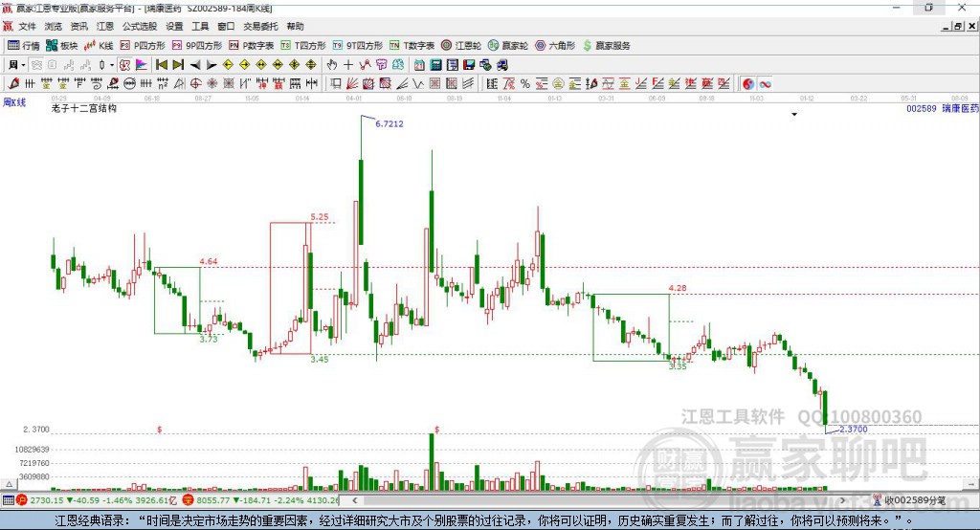The image size is (980, 530).
Task: Select the Gann fan lines tool
Action: pos(352,84)
